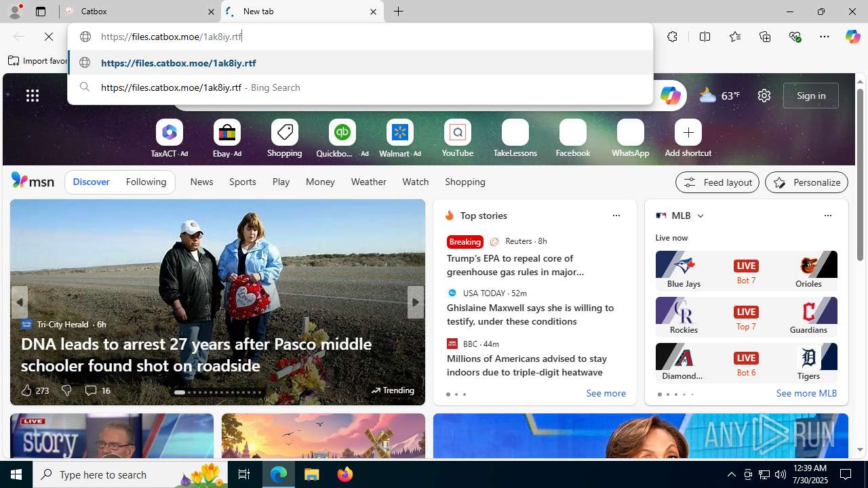This screenshot has width=868, height=488.
Task: Close the New tab tab
Action: (x=373, y=12)
